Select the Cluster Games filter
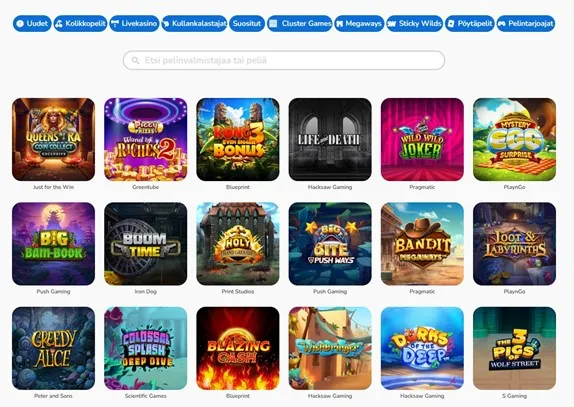Screen dimensions: 574x407 coord(300,23)
